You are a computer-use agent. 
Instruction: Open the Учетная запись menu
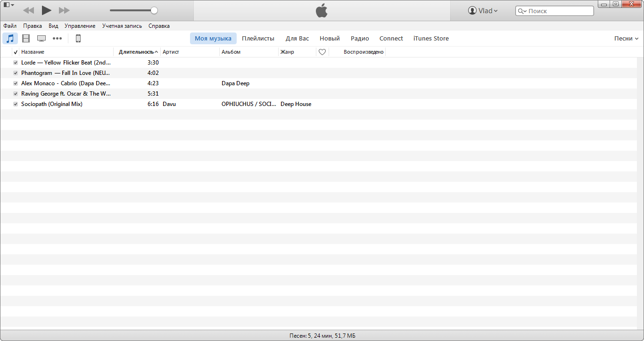pos(122,26)
